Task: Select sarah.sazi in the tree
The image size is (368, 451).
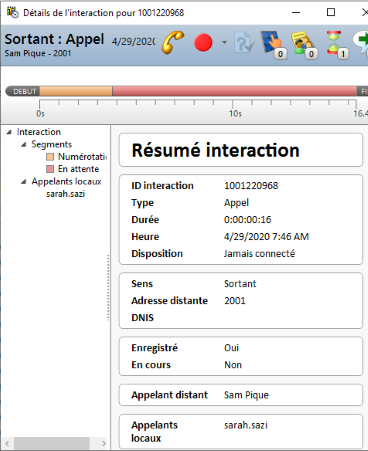Action: tap(65, 194)
